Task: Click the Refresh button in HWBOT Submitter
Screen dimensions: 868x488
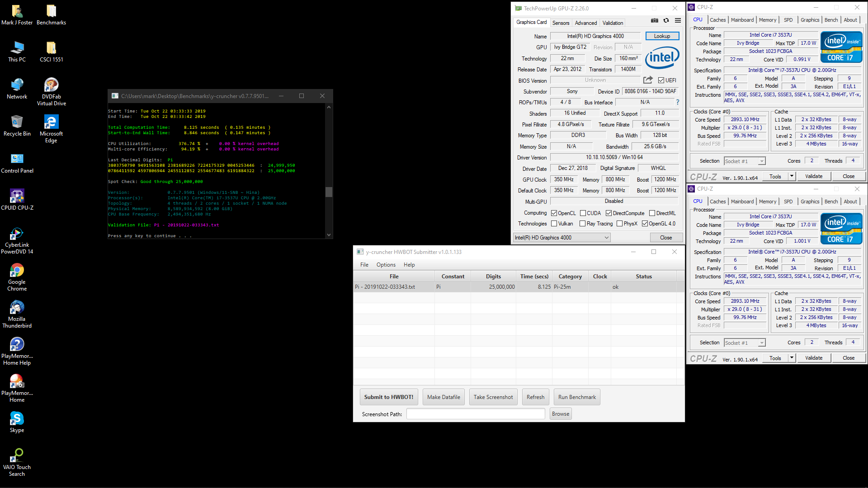Action: [x=535, y=397]
